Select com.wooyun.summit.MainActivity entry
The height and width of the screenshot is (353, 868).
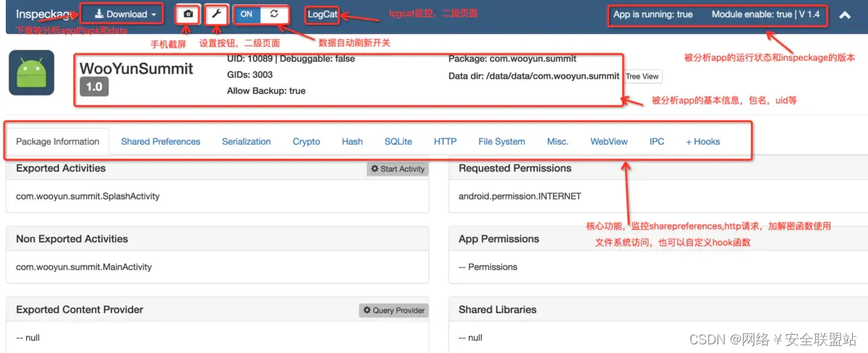(x=84, y=267)
